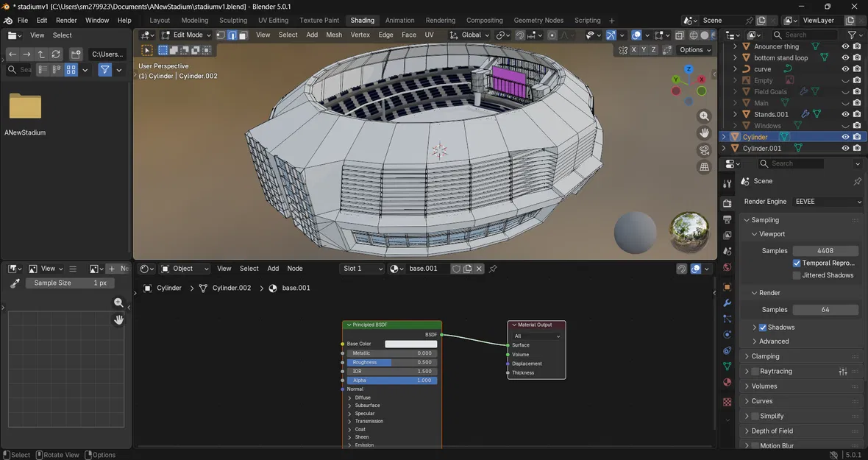
Task: Enable the Jittered Shadows checkbox
Action: 797,275
